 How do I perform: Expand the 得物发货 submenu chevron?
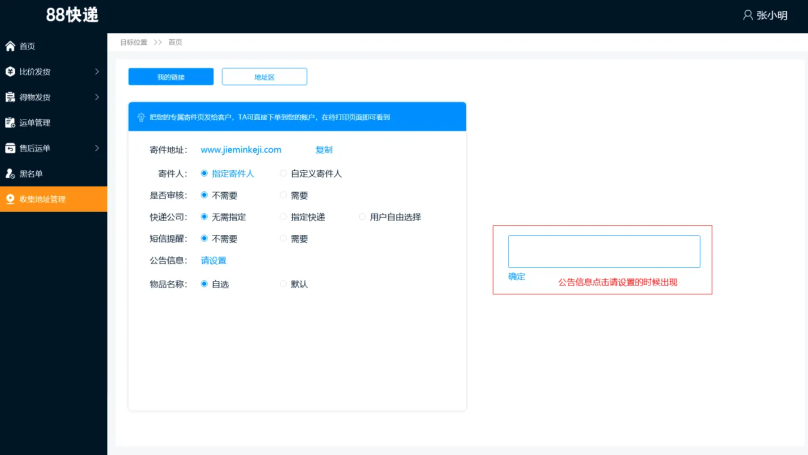click(x=97, y=97)
